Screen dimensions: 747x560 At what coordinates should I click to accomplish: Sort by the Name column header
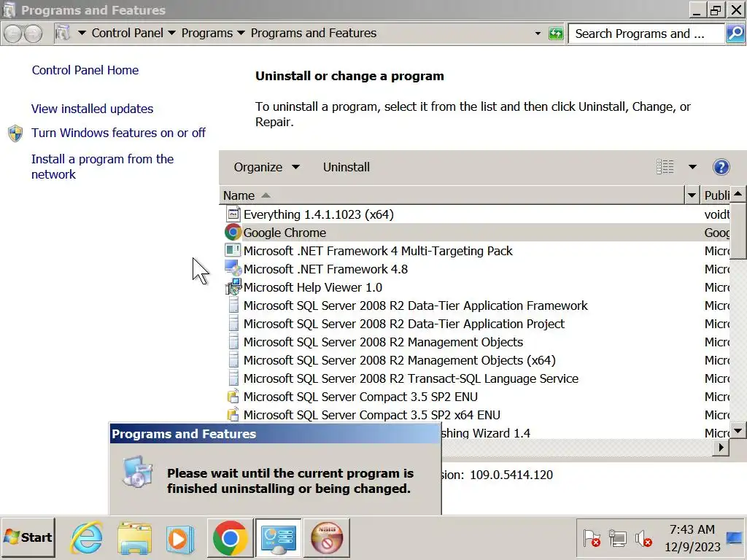pyautogui.click(x=452, y=195)
